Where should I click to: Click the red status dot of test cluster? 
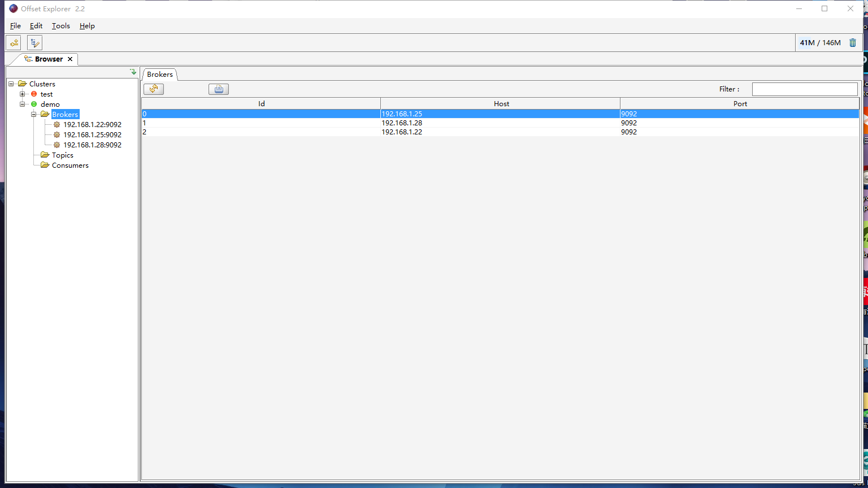(34, 94)
